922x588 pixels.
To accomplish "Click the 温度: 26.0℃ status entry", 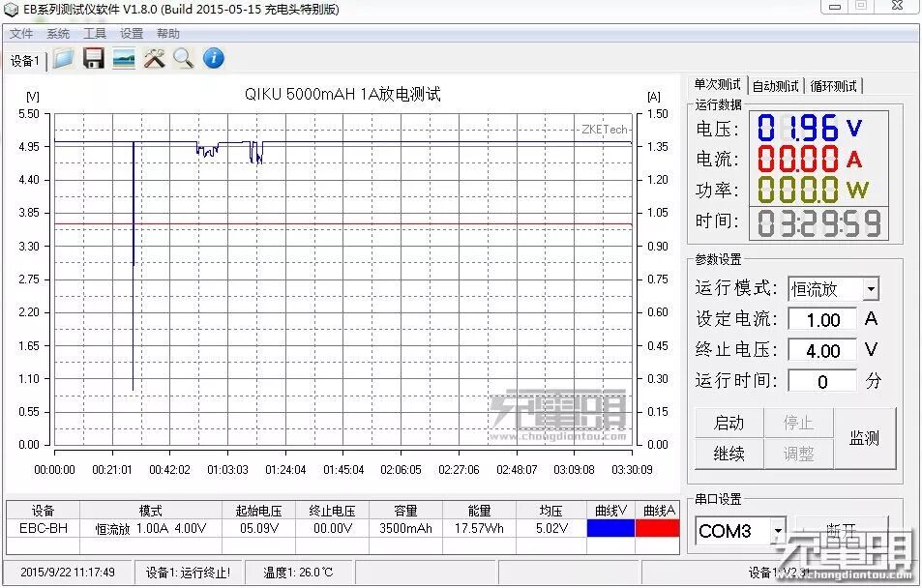I will [298, 573].
